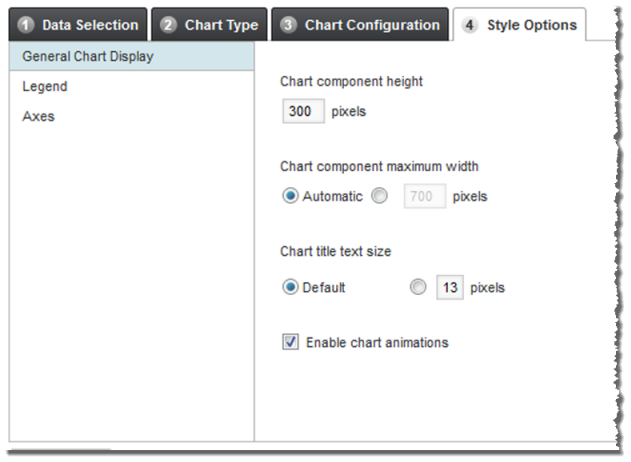Select the custom pixel width radio button
Screen dimensions: 631x462
click(379, 197)
